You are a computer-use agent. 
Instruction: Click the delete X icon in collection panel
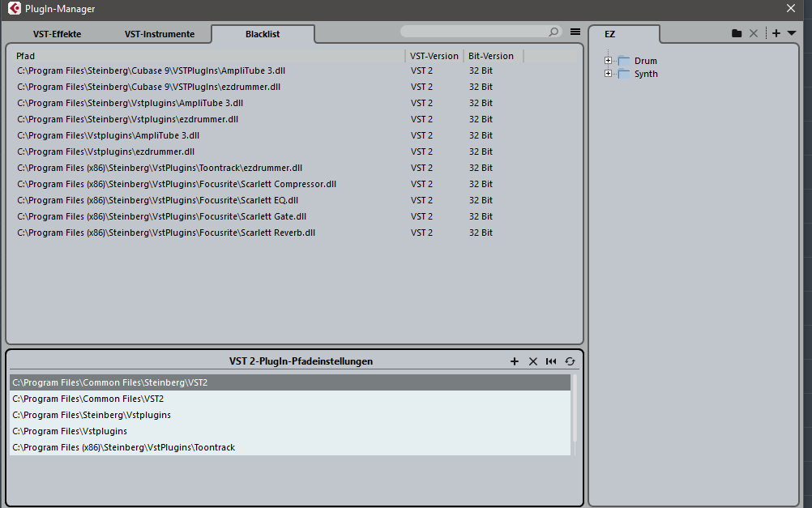point(754,33)
